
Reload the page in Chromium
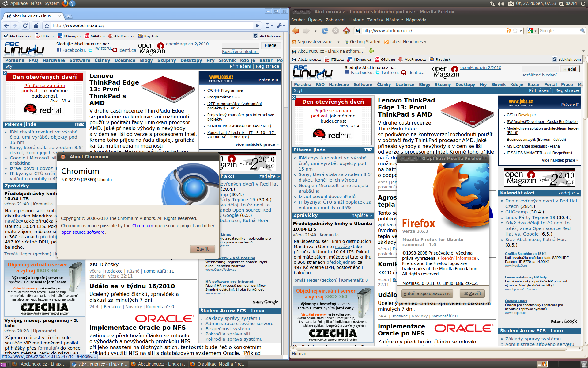tap(25, 25)
